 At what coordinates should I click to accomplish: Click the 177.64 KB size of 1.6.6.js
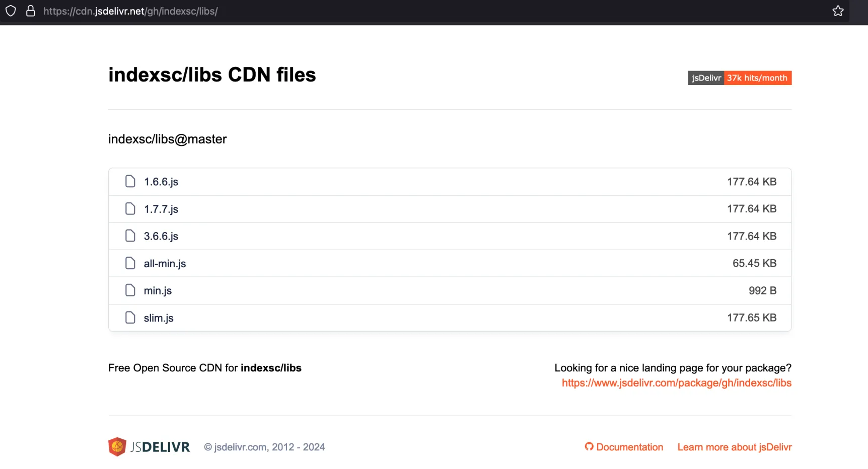tap(752, 182)
